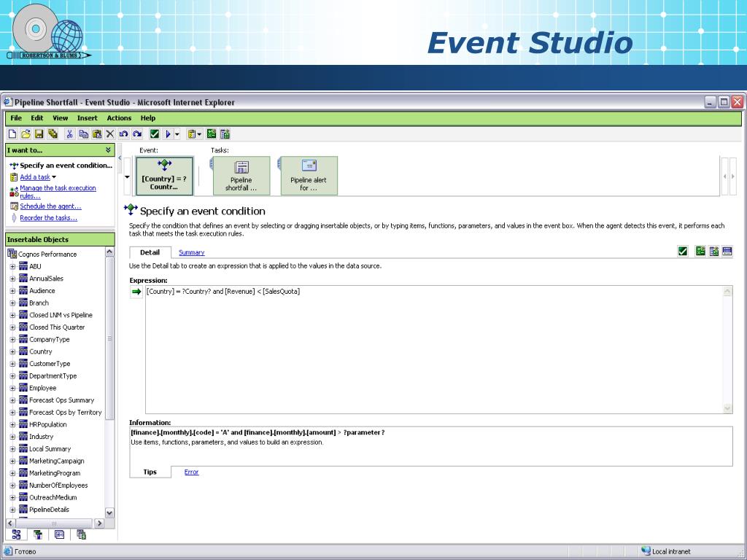Click the Insertable Objects tree scroll-down arrow
747x560 pixels.
pos(109,513)
